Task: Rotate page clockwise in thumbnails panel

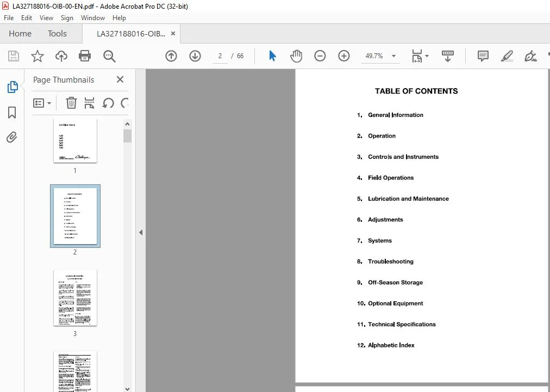Action: 124,103
